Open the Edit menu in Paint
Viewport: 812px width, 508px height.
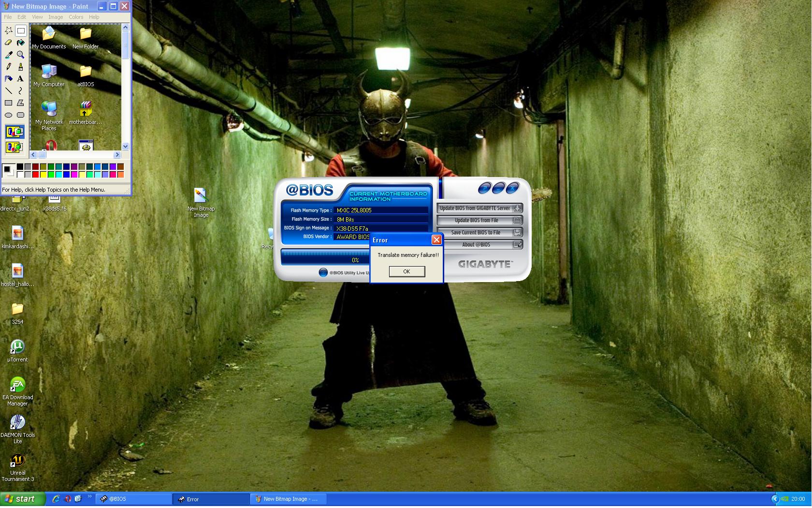(x=22, y=17)
